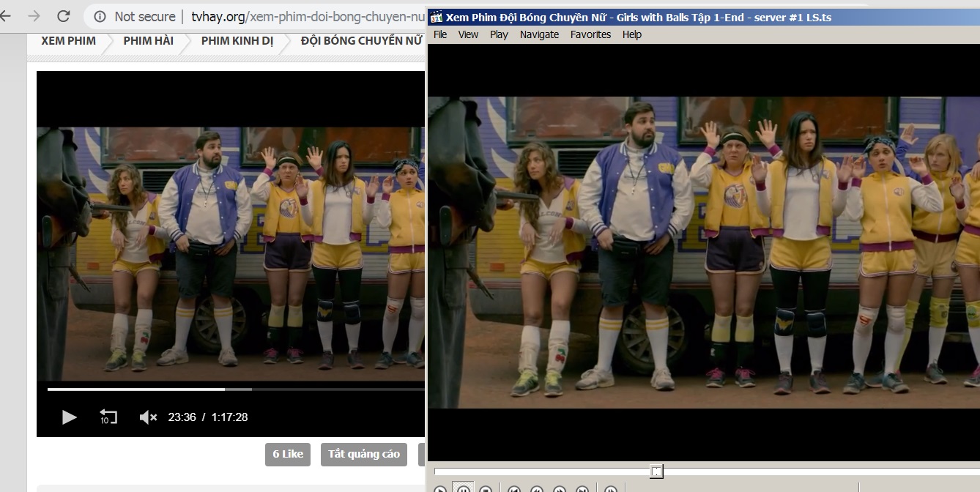Open the Help menu in media player
The image size is (980, 492).
coord(631,34)
